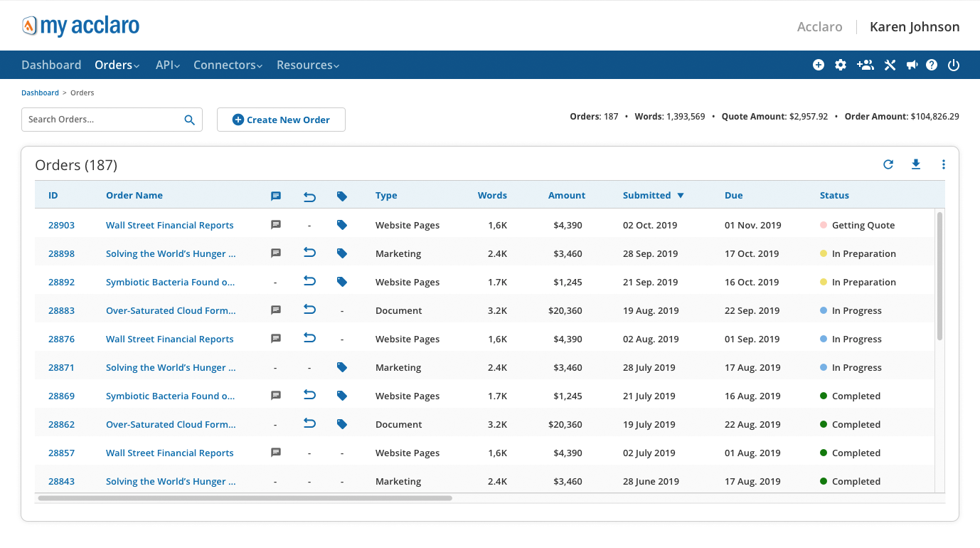Open the three-dot more options menu
The height and width of the screenshot is (548, 980).
pos(944,164)
